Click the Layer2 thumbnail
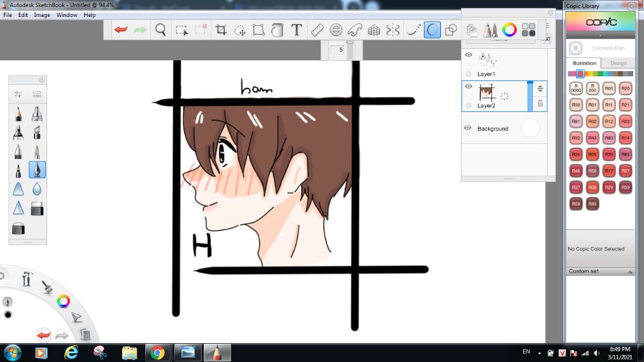 coord(486,93)
